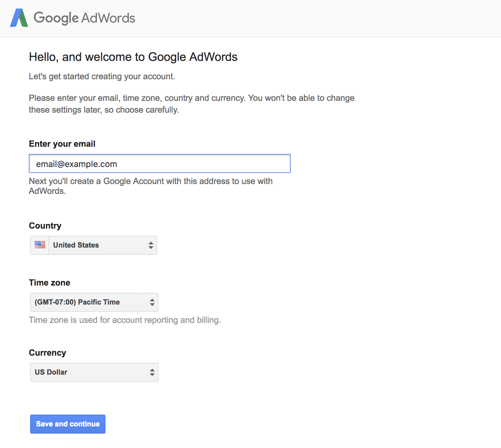Open the Country dropdown showing United States
Screen dimensions: 501x448
tap(98, 245)
